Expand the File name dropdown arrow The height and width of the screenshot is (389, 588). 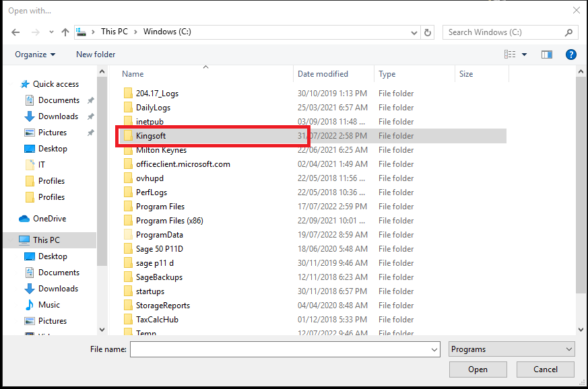(434, 350)
